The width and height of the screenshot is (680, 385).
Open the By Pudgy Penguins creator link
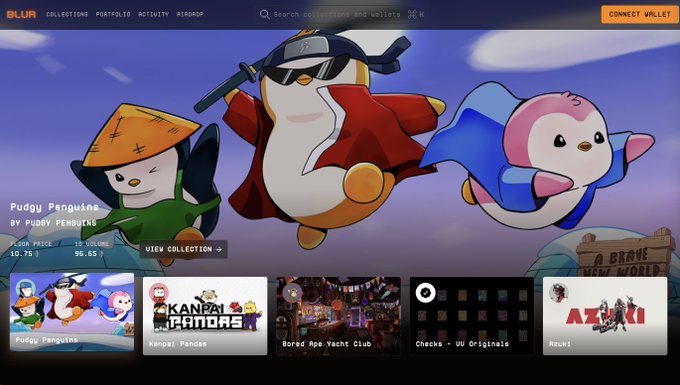point(53,223)
